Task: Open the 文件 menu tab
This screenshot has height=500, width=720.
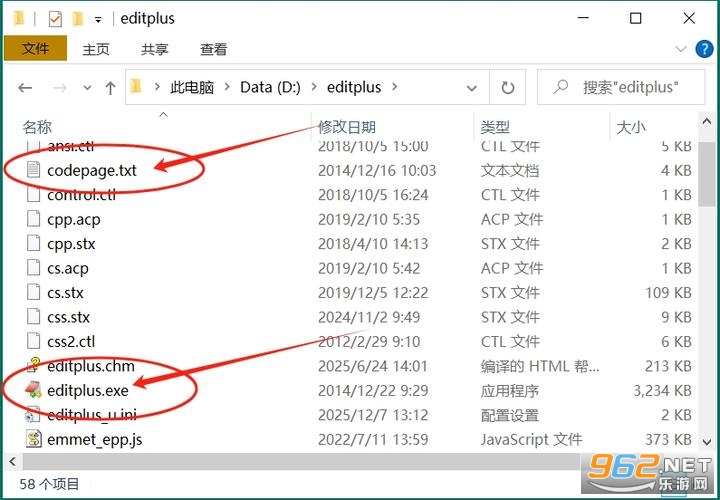Action: [35, 48]
